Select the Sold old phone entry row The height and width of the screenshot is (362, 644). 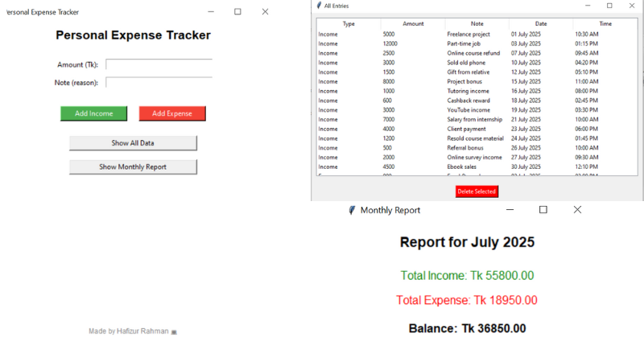coord(467,63)
